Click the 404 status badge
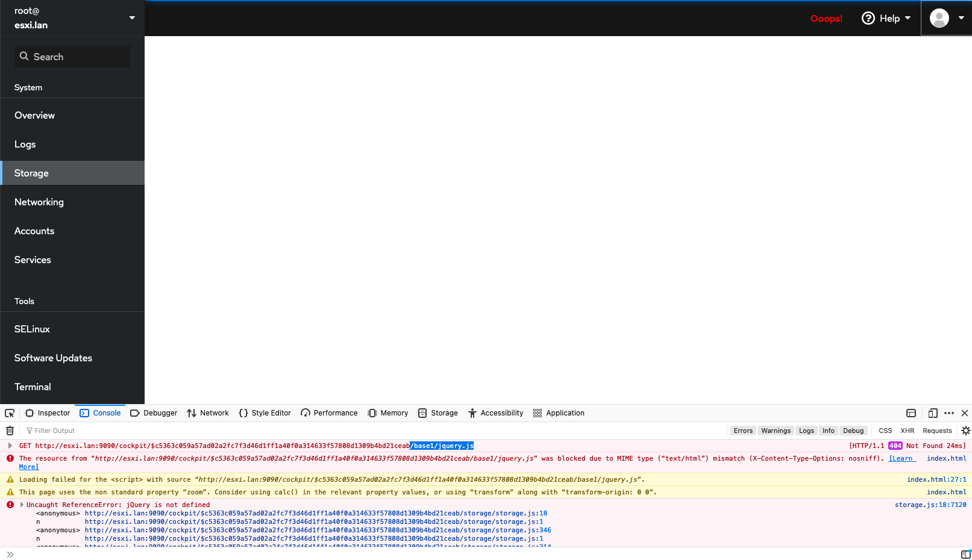Screen dimensions: 972x560 pyautogui.click(x=895, y=446)
